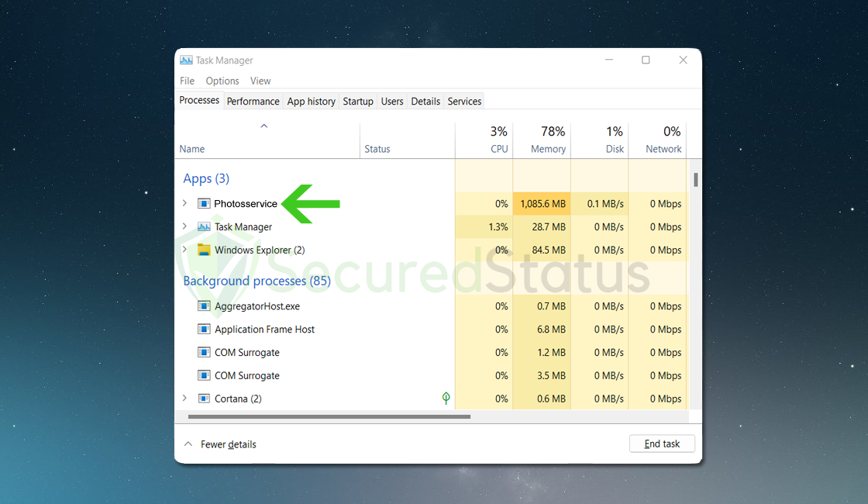Click the Task Manager title bar icon
The height and width of the screenshot is (504, 868).
pos(186,60)
